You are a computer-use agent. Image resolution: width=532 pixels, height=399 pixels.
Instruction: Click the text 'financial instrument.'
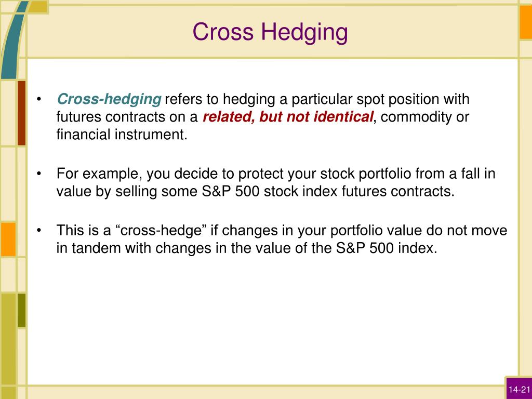122,135
